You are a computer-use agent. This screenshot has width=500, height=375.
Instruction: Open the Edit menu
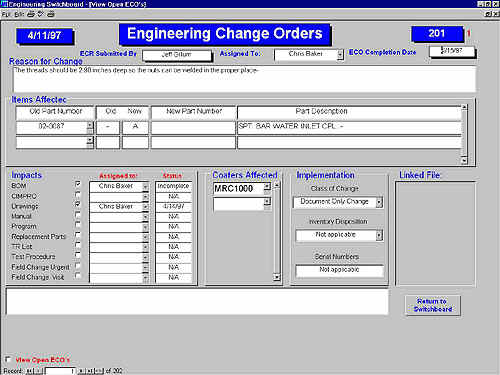(19, 14)
